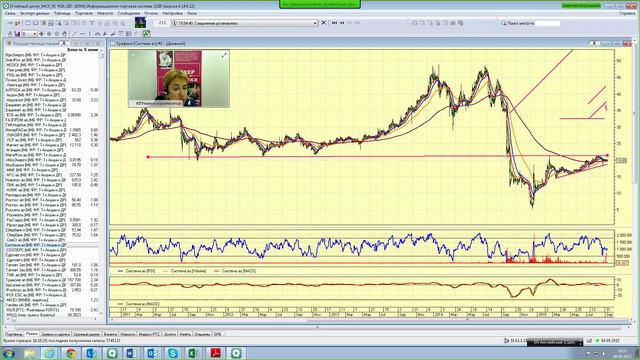The image size is (640, 360).
Task: Open Excel from taskbar
Action: click(193, 353)
